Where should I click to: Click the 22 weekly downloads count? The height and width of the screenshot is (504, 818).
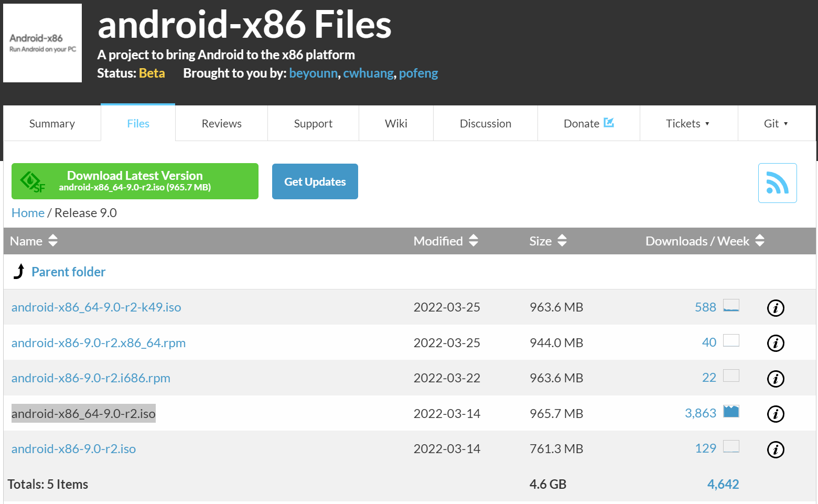click(x=709, y=378)
